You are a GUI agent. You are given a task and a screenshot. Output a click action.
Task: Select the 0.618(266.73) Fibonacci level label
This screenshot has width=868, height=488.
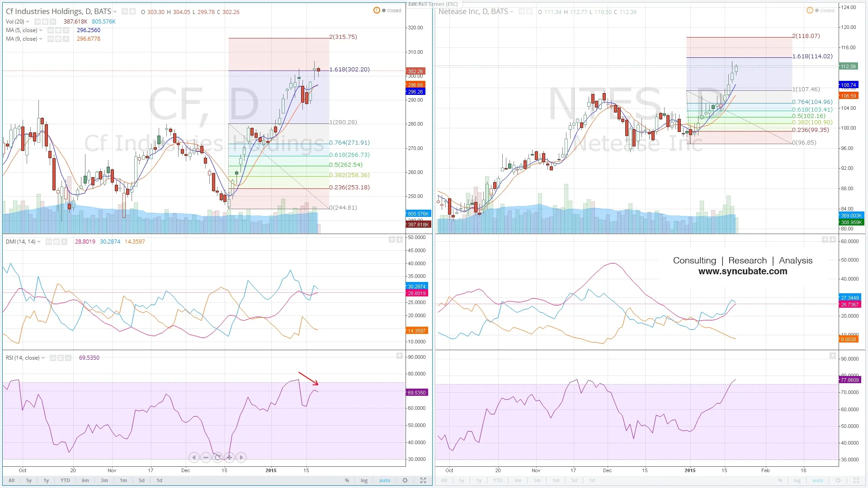349,155
